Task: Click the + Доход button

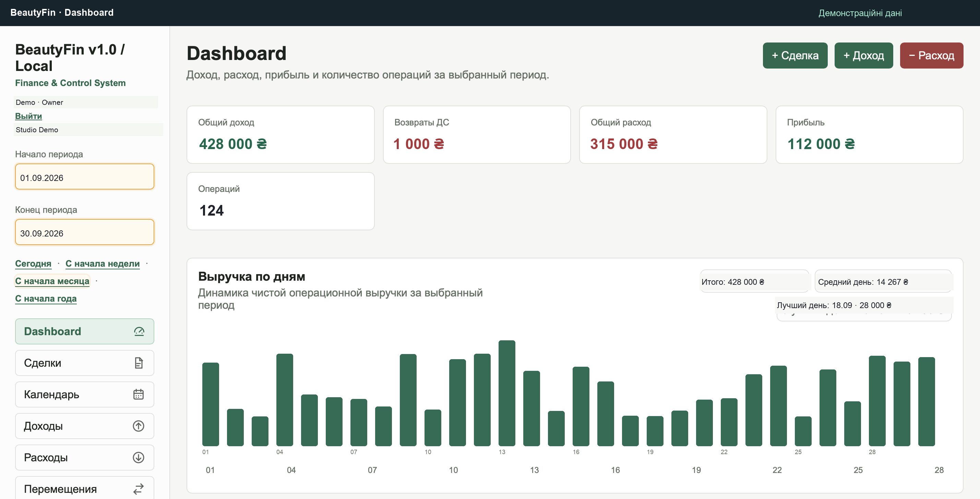Action: pos(864,56)
